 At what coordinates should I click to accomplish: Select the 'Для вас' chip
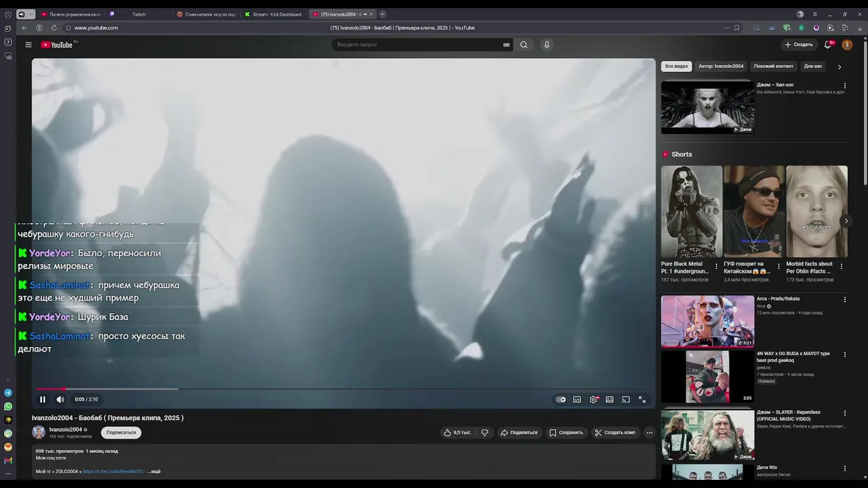pos(812,66)
